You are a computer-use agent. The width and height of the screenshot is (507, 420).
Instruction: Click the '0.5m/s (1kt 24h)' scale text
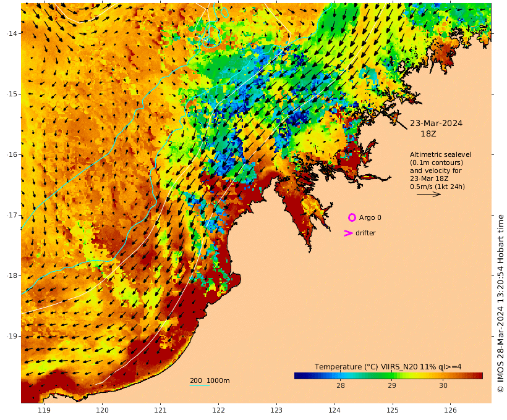[438, 187]
